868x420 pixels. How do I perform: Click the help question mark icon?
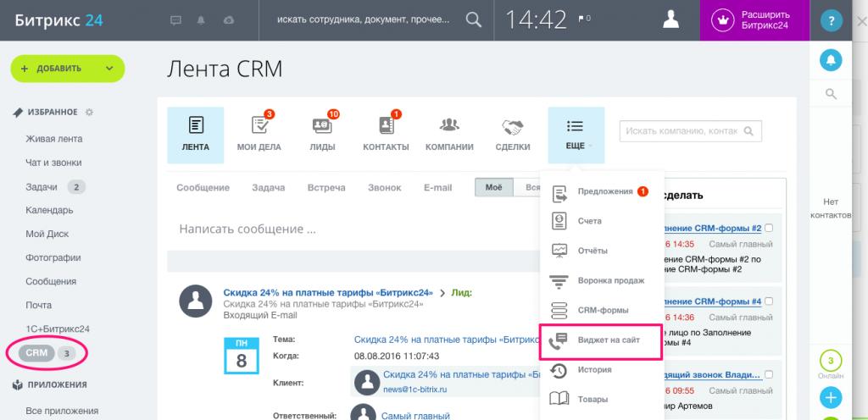(831, 20)
